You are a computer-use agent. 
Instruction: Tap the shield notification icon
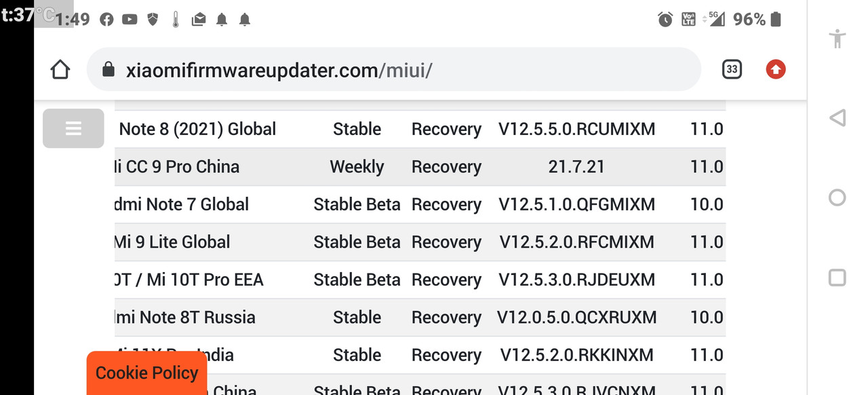tap(153, 20)
